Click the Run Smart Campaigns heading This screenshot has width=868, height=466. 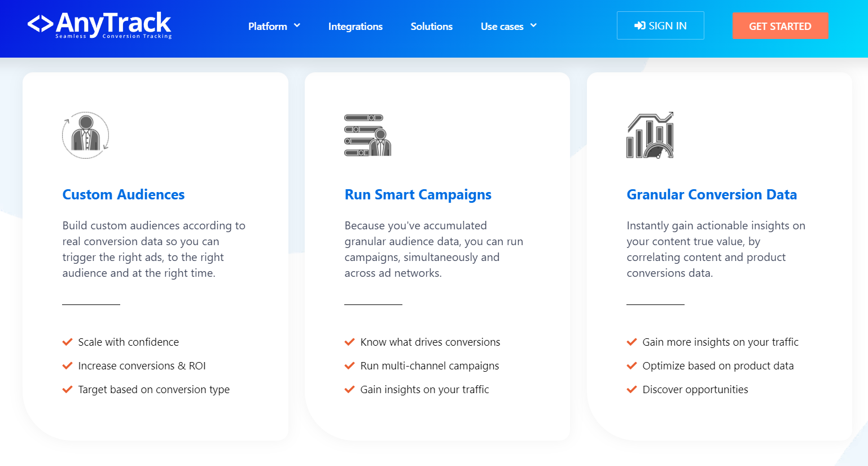418,195
